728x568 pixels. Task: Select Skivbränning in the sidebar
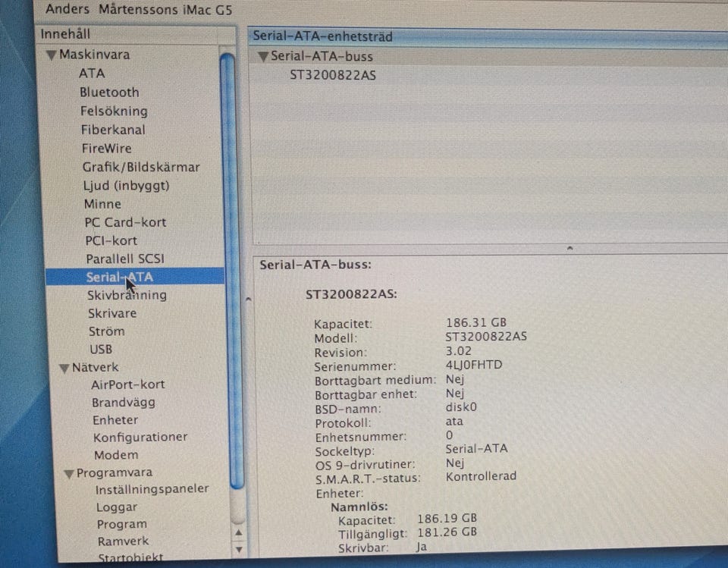click(x=127, y=295)
